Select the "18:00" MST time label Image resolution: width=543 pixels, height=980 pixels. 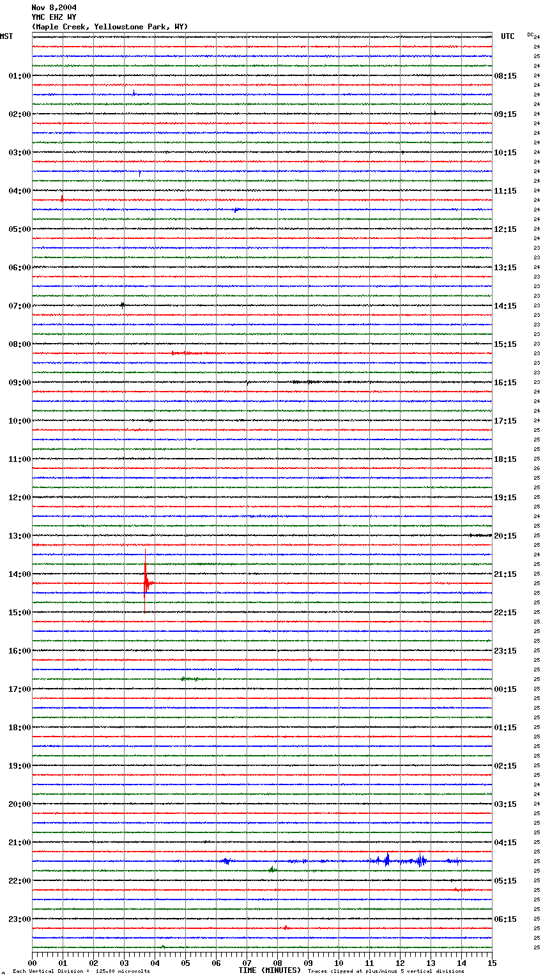tap(20, 728)
